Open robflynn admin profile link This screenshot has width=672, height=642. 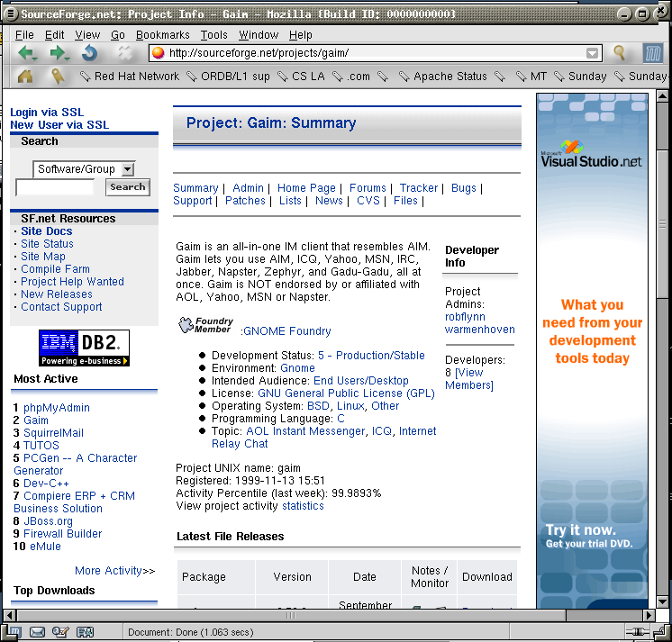465,317
